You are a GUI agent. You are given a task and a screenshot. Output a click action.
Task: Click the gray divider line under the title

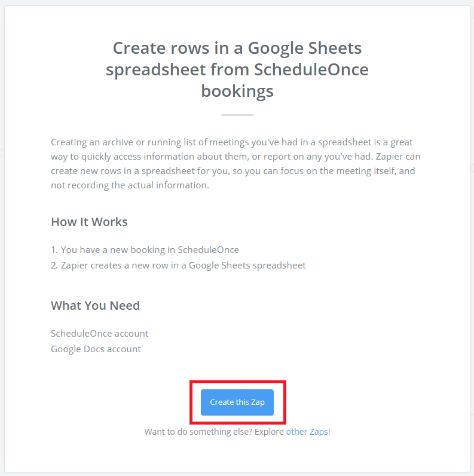click(x=237, y=115)
